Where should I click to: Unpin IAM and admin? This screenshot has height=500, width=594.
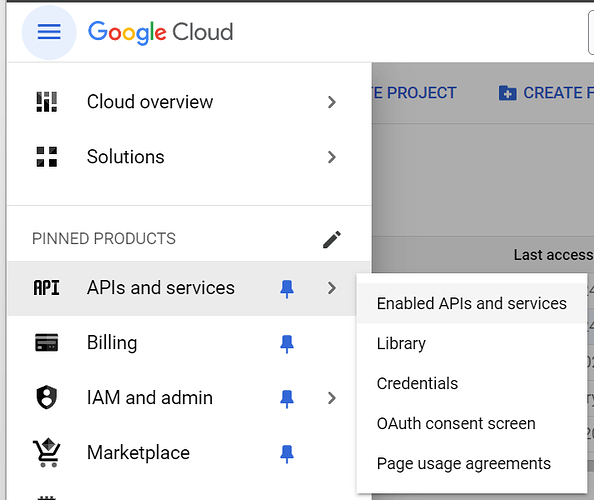coord(287,398)
